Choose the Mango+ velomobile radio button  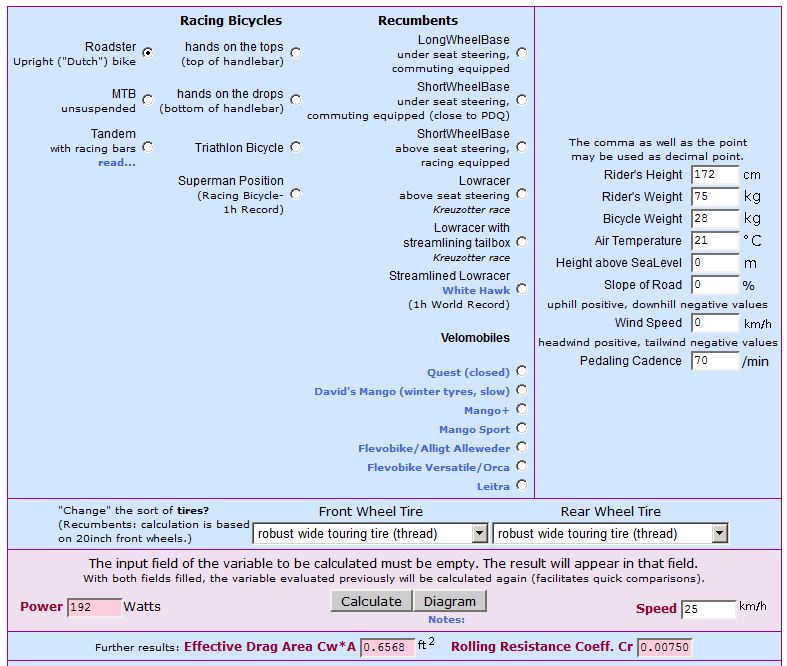click(x=522, y=409)
